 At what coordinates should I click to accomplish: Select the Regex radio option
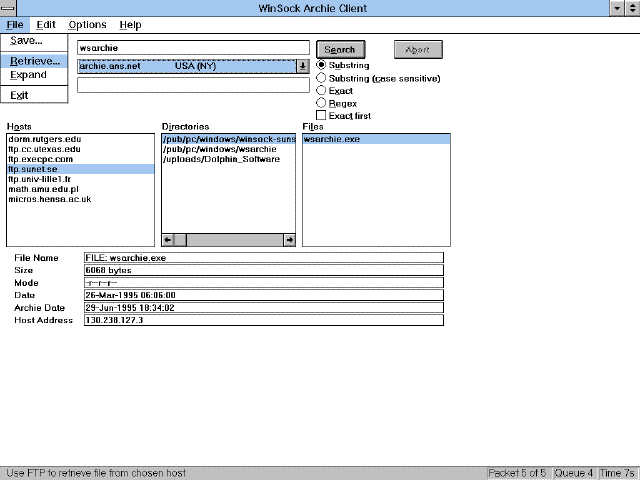[x=337, y=103]
